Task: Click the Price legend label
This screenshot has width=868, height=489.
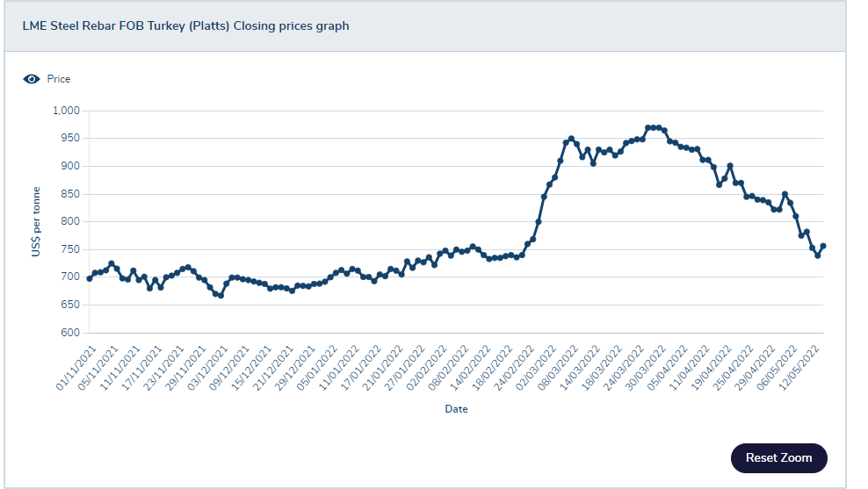Action: [x=59, y=79]
